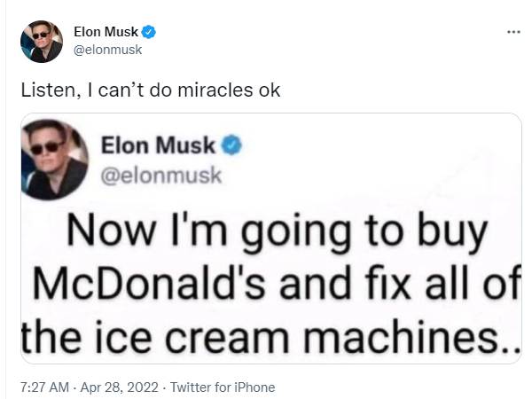This screenshot has height=399, width=532.
Task: Click the Apr 28, 2022 date
Action: 119,387
